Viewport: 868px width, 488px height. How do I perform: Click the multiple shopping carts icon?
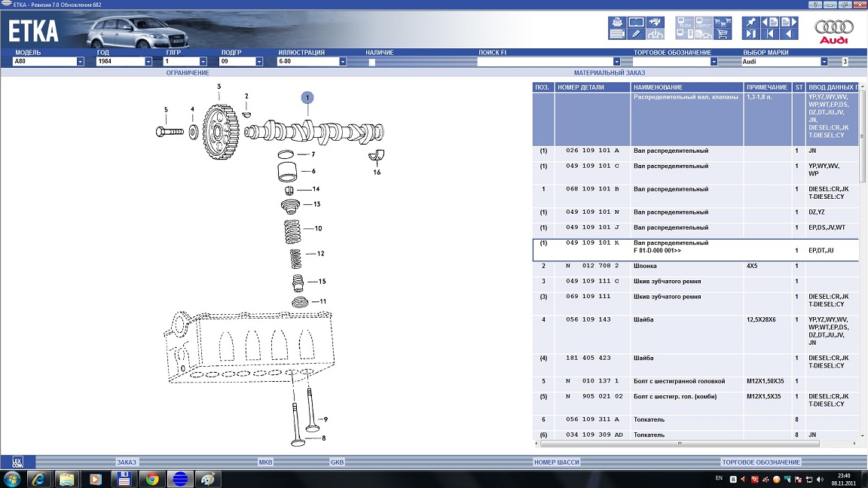coord(723,22)
